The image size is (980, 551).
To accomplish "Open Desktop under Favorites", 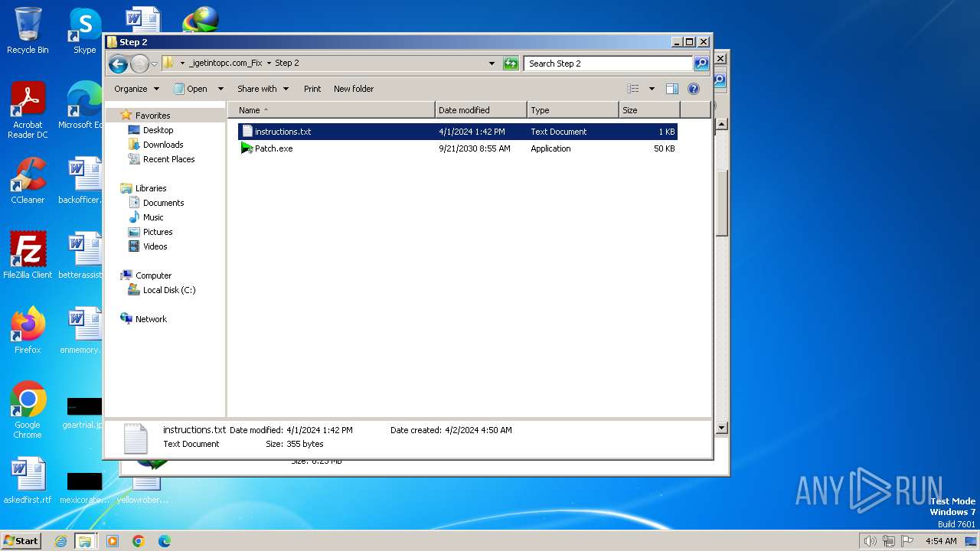I will [x=158, y=130].
